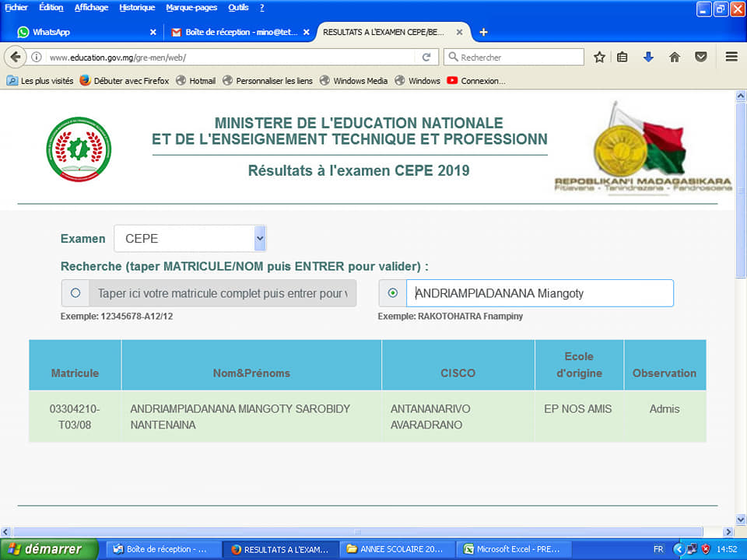Bookmark this page with the star icon

click(600, 57)
